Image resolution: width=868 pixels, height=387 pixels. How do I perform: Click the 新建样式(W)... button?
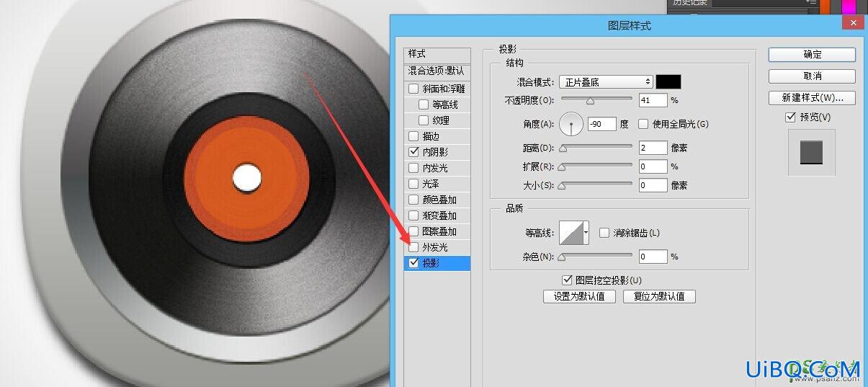click(812, 97)
